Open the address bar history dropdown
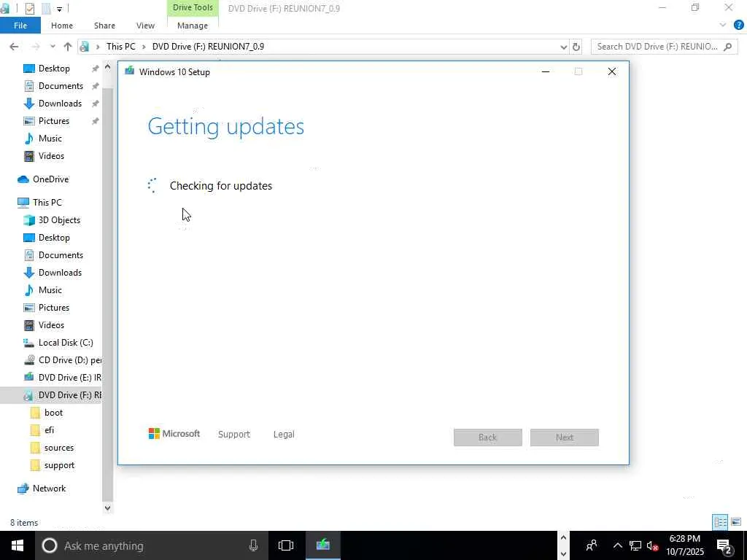The height and width of the screenshot is (560, 747). [x=564, y=47]
